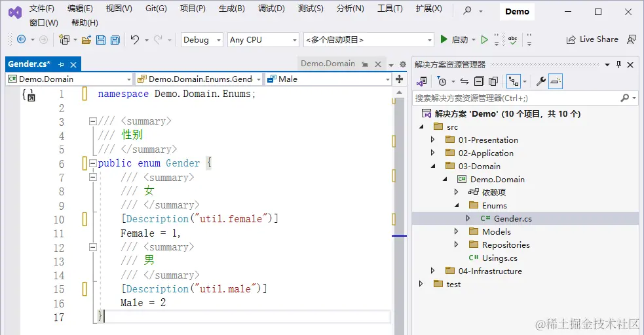Collapse the src folder
The image size is (644, 335).
click(x=421, y=127)
